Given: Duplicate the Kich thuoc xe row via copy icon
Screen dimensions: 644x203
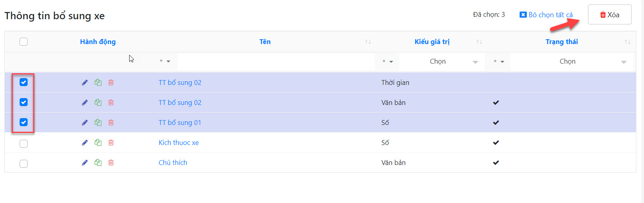Looking at the screenshot, I should coord(98,143).
